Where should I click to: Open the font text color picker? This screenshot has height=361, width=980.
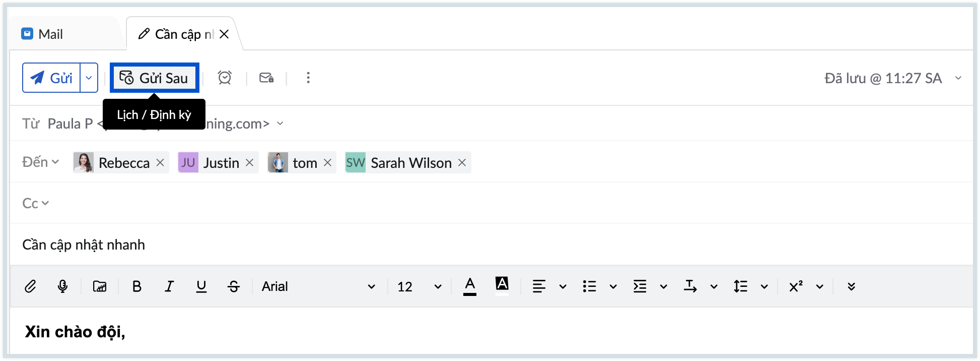point(470,286)
